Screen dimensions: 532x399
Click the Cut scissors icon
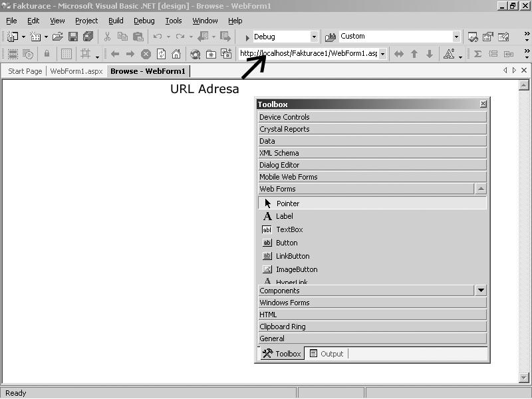tap(107, 37)
